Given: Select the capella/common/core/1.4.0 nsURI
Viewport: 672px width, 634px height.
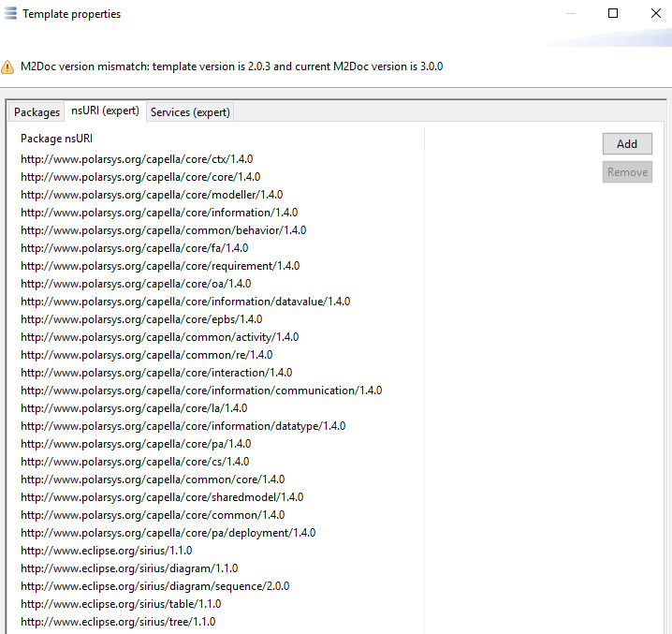Looking at the screenshot, I should coord(153,479).
